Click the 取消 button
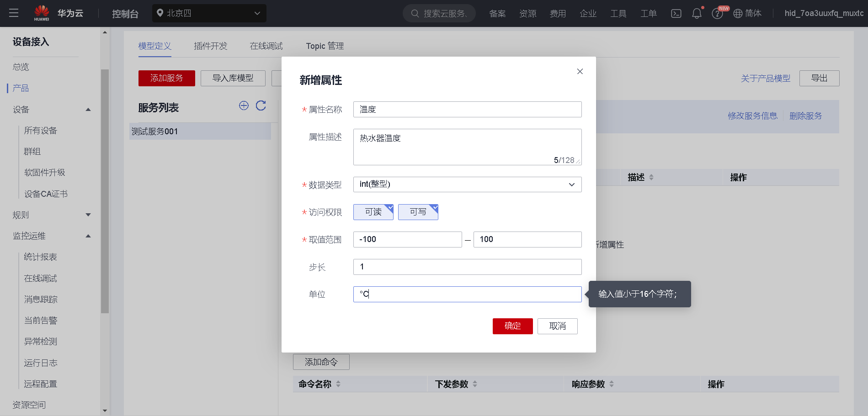This screenshot has height=416, width=868. [558, 326]
